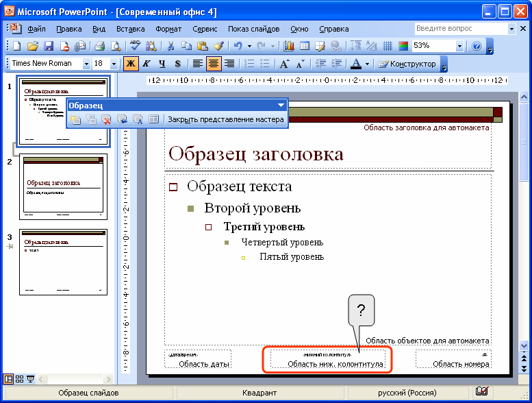Expand standard toolbar options
The height and width of the screenshot is (403, 532).
click(x=490, y=47)
